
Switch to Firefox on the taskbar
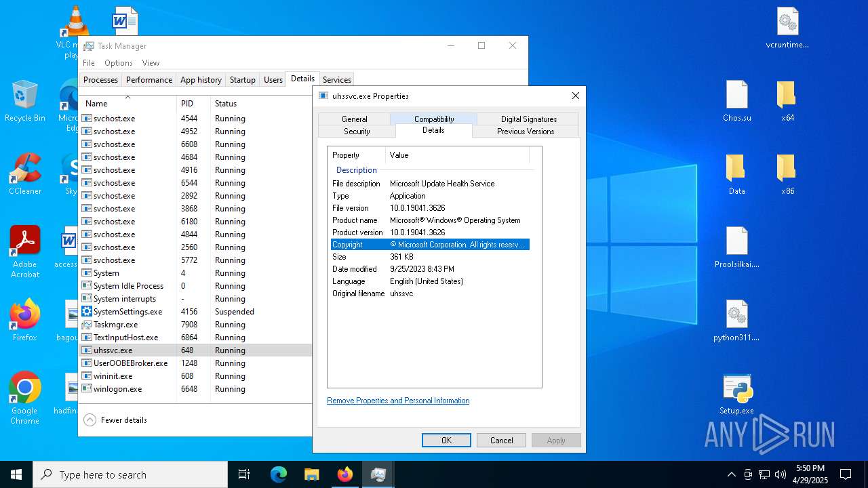click(x=345, y=474)
